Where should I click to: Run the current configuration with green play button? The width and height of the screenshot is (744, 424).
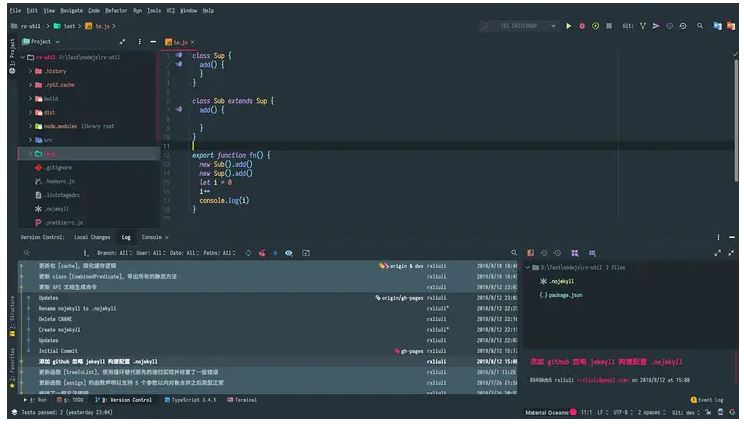tap(568, 26)
